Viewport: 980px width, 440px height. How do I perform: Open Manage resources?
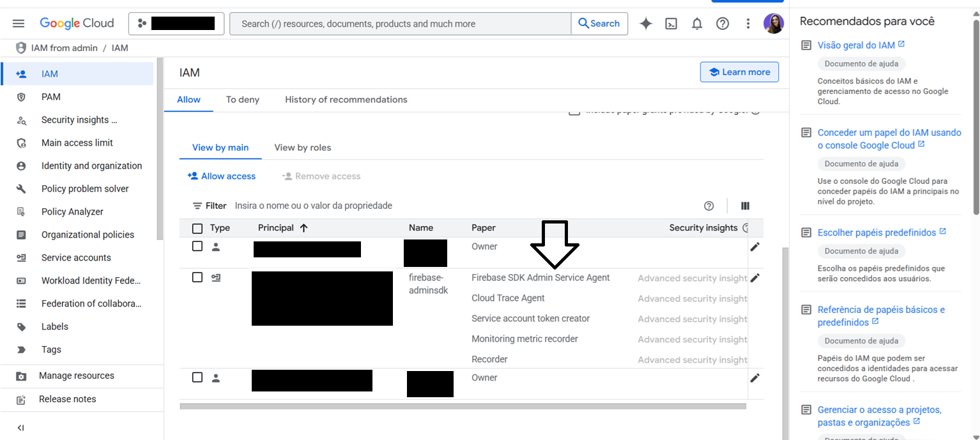(77, 376)
